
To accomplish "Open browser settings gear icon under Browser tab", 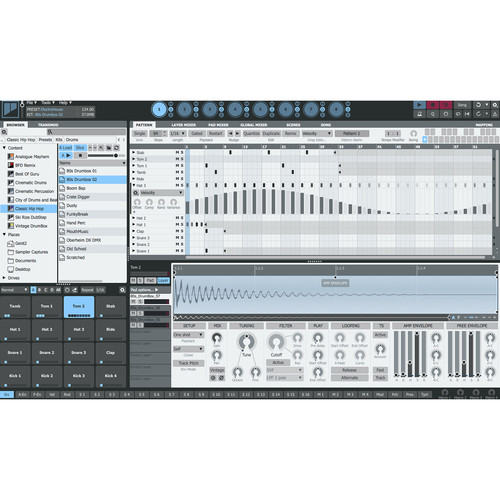I will [4, 132].
